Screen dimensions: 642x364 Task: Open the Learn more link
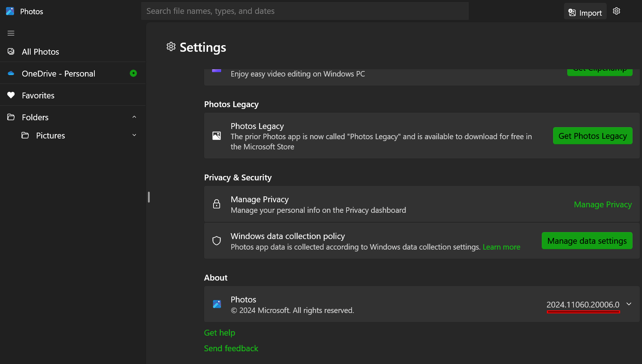(501, 247)
